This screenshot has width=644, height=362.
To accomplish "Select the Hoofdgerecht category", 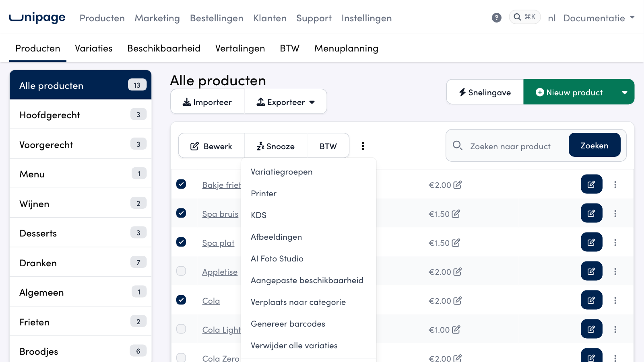I will point(80,115).
